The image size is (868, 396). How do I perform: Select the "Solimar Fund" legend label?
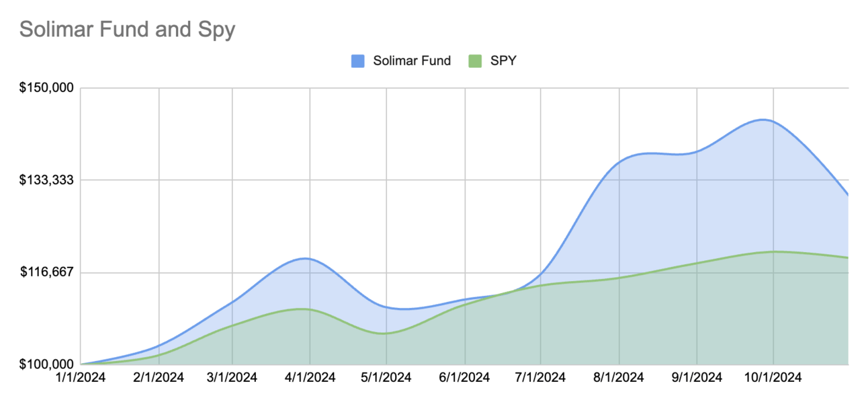coord(412,61)
